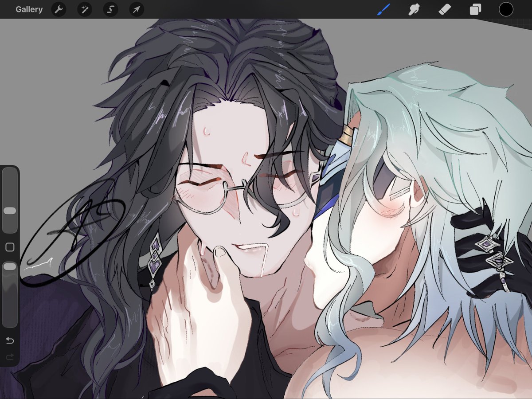Open the Gallery
Screen dimensions: 532x399
[x=29, y=9]
